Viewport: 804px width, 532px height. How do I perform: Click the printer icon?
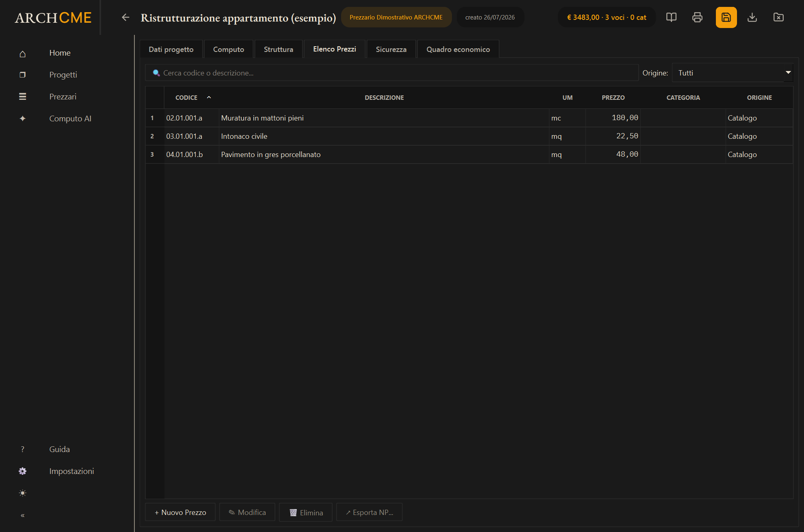point(697,17)
